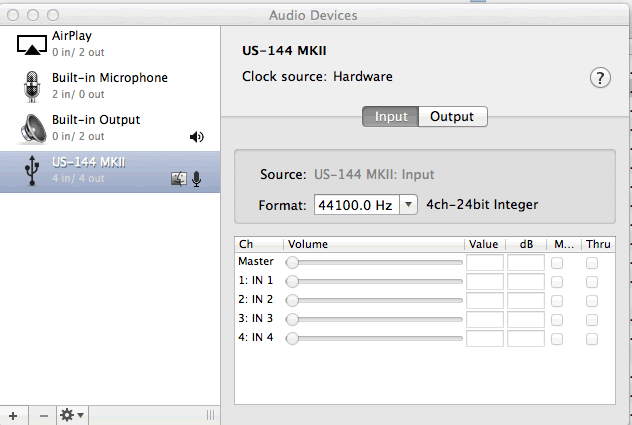Click the Volume column header
This screenshot has height=425, width=632.
point(374,244)
